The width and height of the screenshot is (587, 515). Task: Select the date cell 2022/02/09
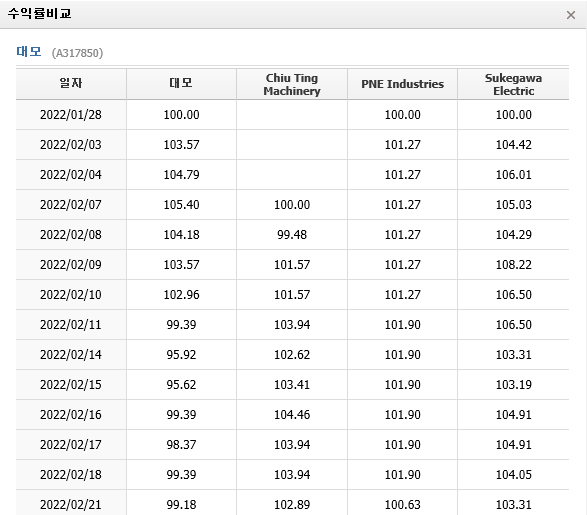(x=71, y=265)
